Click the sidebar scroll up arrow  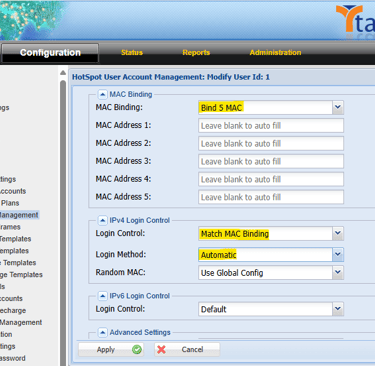tap(63, 73)
